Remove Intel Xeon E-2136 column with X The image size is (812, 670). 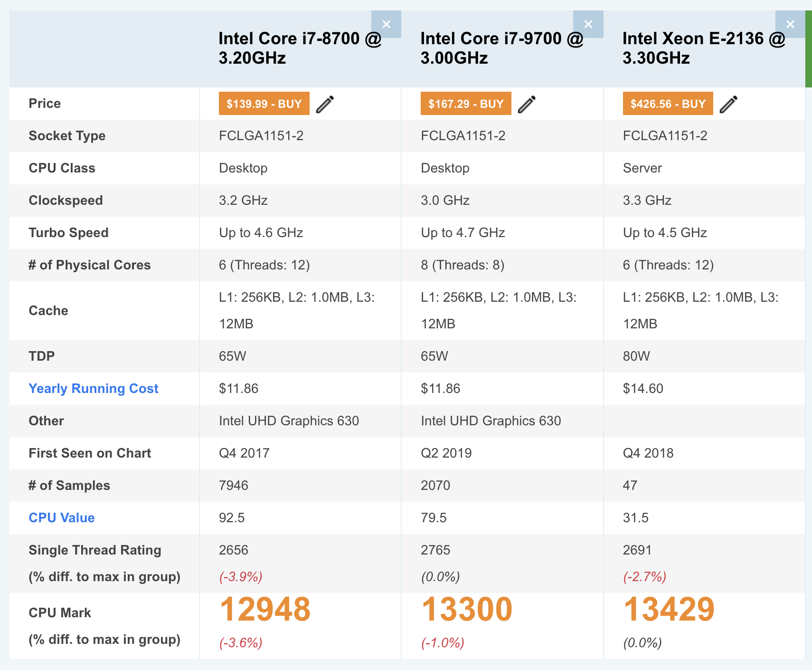pos(790,24)
